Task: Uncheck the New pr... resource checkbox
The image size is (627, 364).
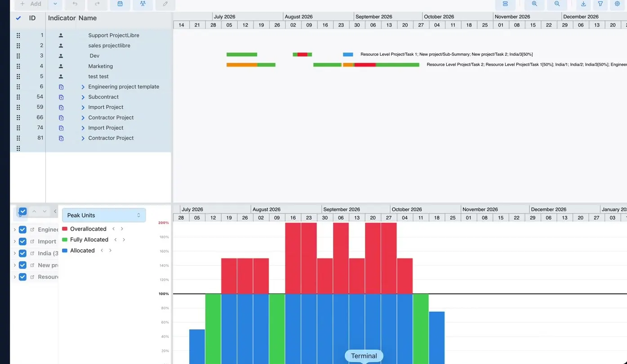Action: click(22, 265)
